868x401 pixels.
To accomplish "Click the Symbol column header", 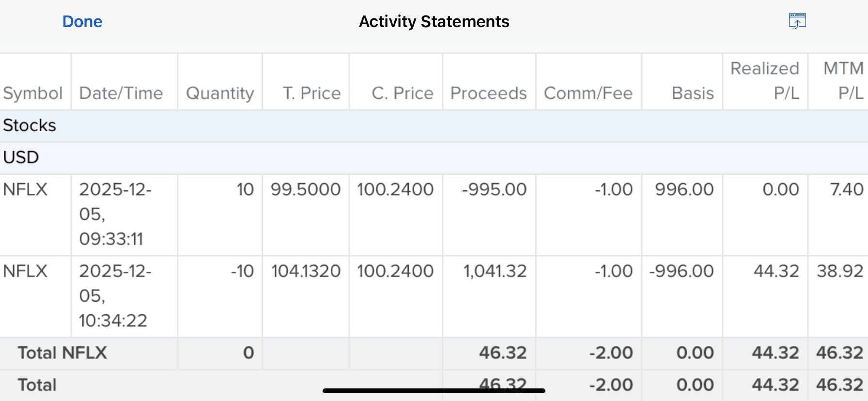I will click(x=33, y=93).
